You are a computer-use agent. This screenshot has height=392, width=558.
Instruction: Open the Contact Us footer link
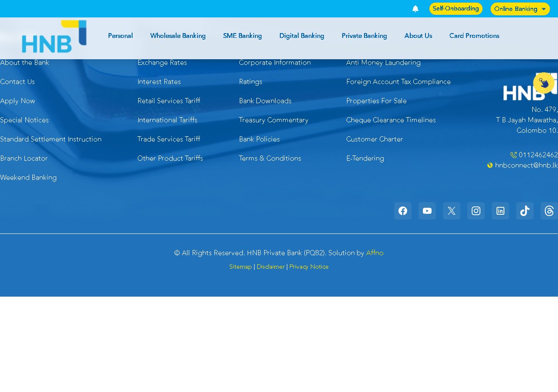17,82
